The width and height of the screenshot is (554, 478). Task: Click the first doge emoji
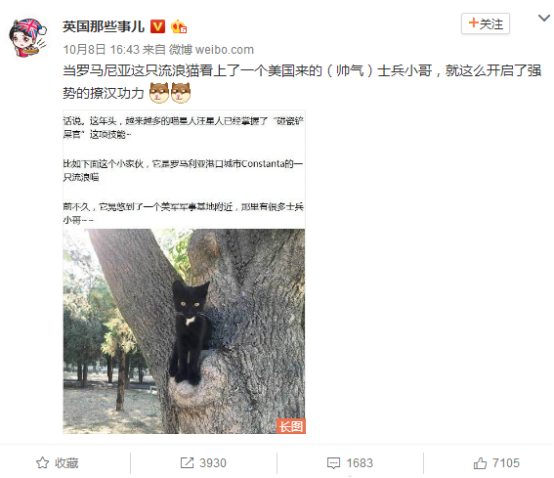159,93
